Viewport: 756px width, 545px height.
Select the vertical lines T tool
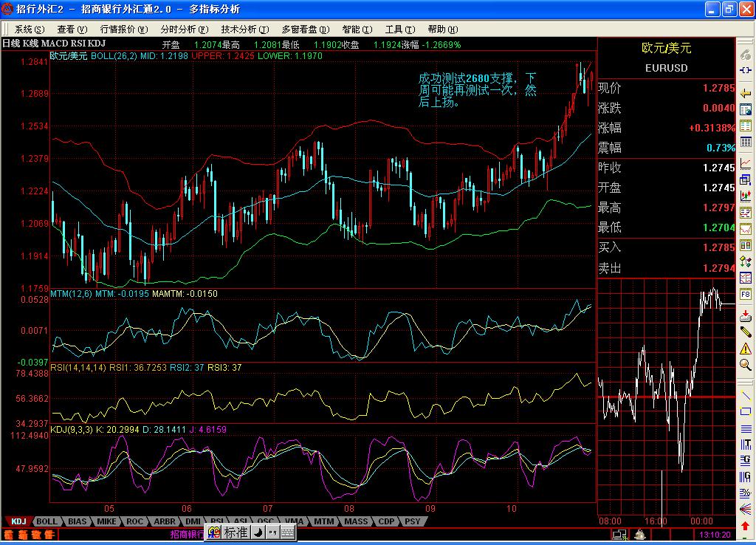[x=746, y=445]
